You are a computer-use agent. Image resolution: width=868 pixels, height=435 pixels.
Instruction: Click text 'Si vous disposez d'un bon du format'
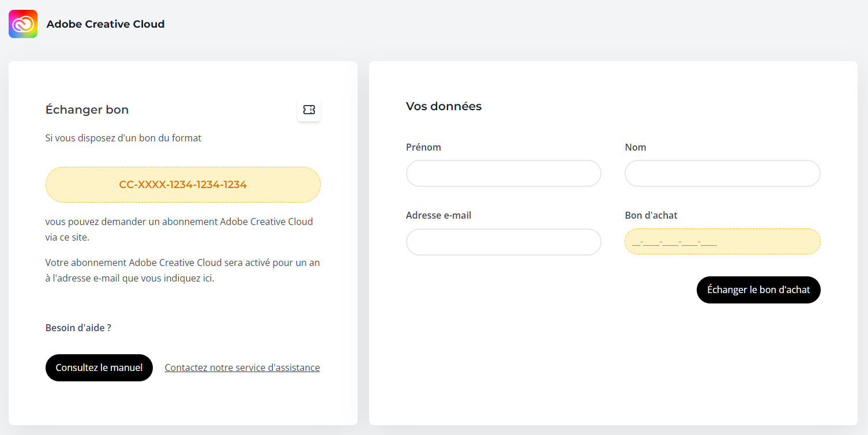tap(123, 138)
